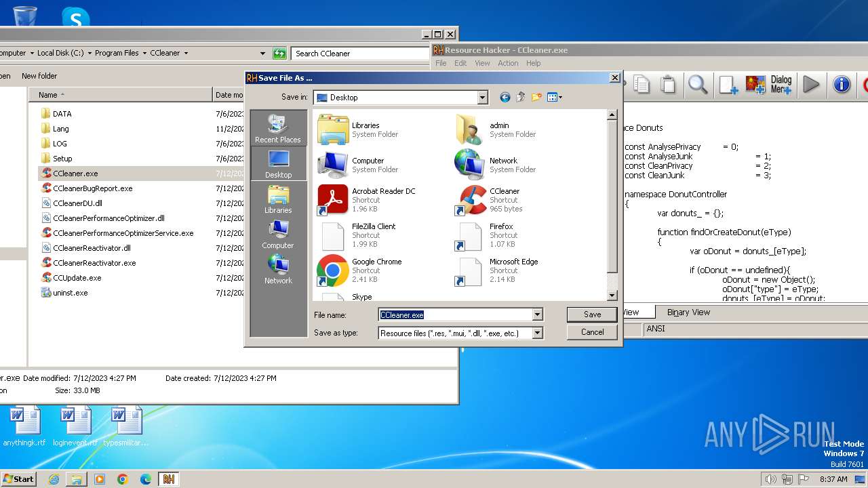Click the volume icon in system tray

pos(771,479)
